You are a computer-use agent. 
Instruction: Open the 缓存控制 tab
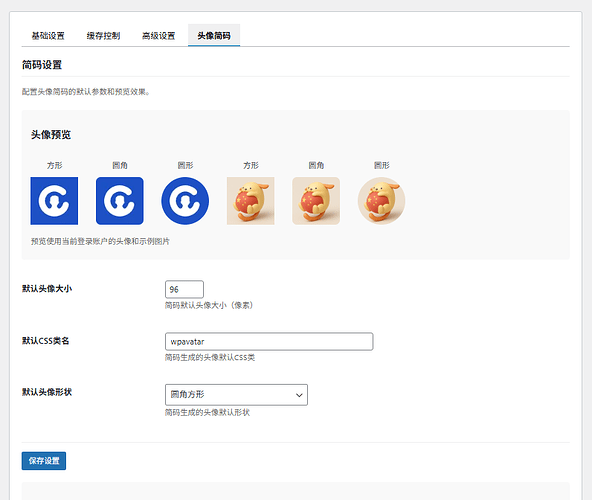103,35
